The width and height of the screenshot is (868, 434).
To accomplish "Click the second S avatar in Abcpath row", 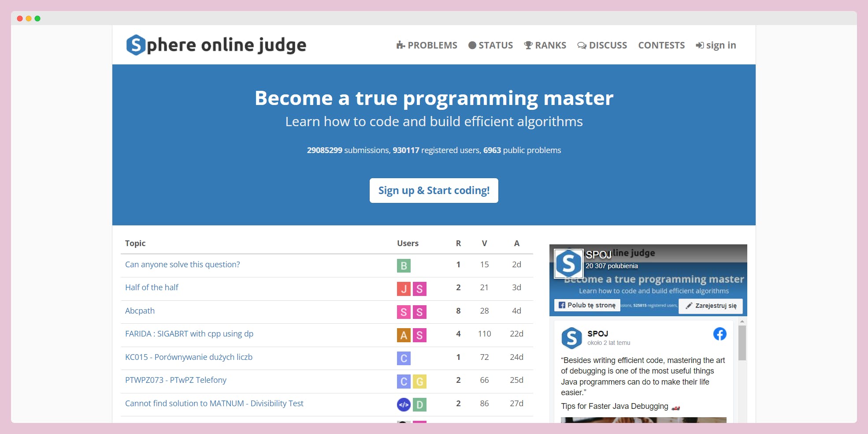I will point(419,312).
